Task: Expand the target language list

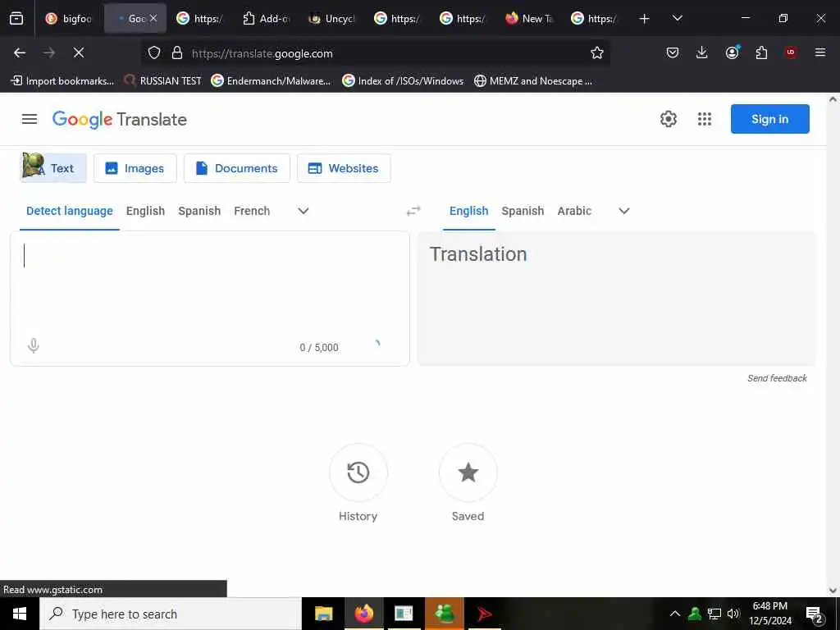Action: 624,211
